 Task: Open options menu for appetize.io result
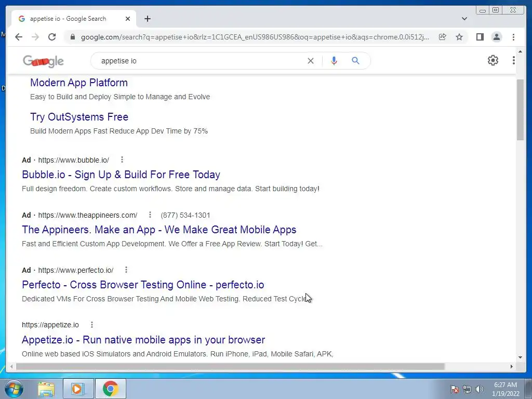click(x=91, y=325)
